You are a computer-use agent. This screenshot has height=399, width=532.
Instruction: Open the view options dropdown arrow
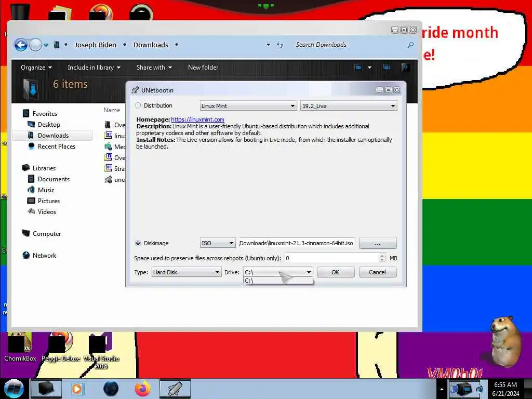click(x=369, y=68)
